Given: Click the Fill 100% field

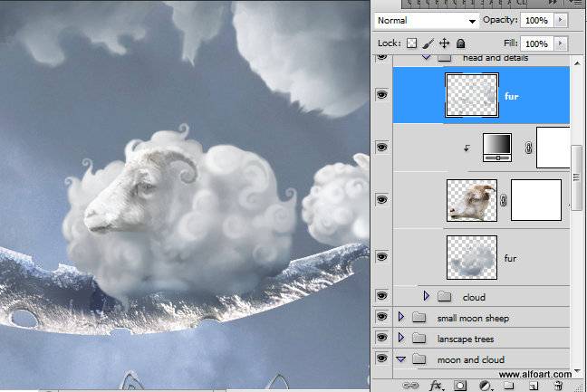Looking at the screenshot, I should [537, 43].
